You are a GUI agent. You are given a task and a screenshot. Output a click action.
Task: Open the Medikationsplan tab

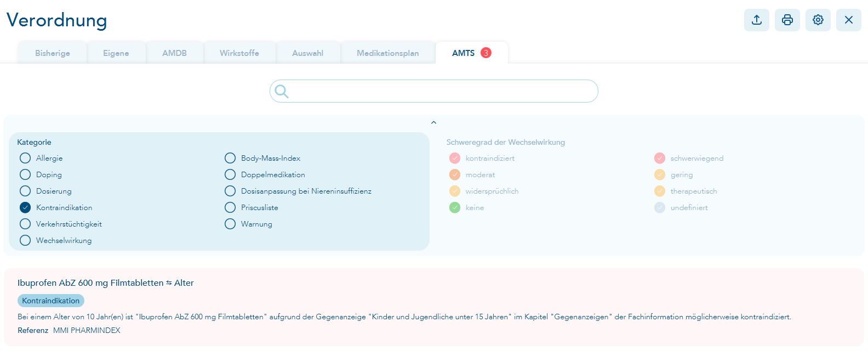tap(388, 53)
